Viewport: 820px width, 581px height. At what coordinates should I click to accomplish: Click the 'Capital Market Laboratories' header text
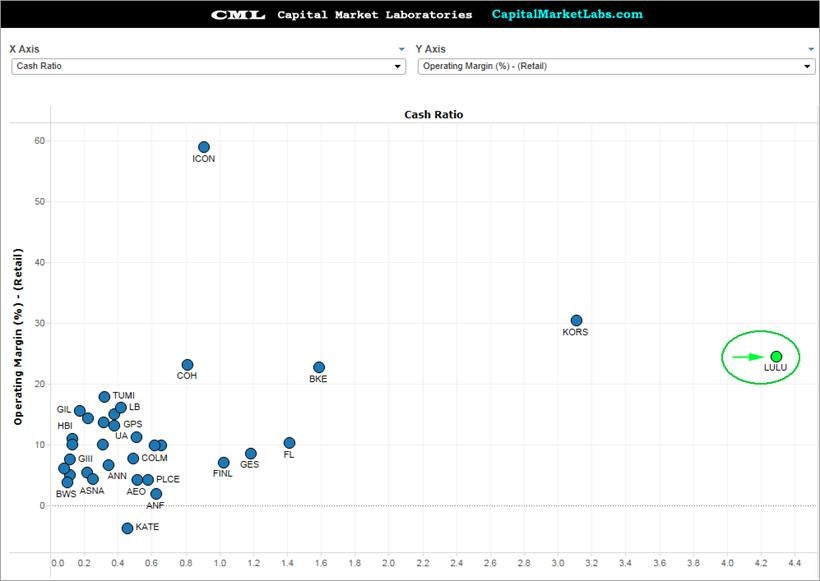pos(374,15)
